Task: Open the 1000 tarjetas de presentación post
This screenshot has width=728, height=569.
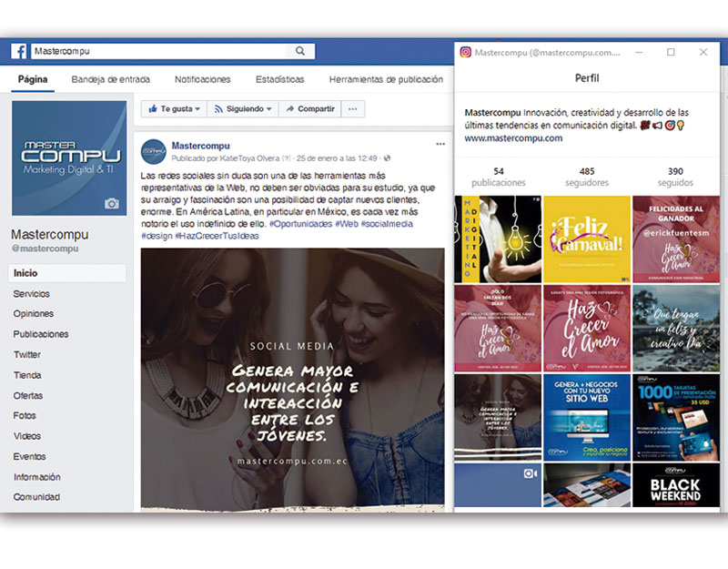Action: click(x=676, y=418)
